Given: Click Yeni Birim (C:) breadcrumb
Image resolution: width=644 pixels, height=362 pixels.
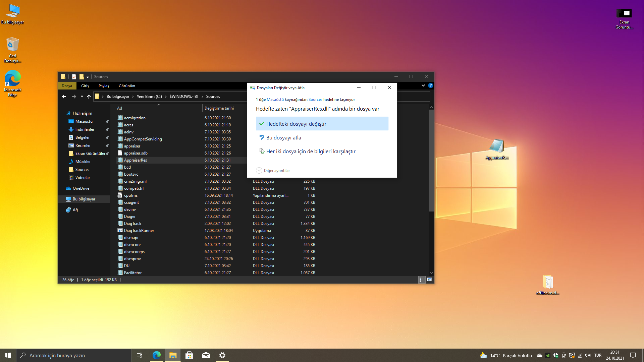Looking at the screenshot, I should click(149, 97).
